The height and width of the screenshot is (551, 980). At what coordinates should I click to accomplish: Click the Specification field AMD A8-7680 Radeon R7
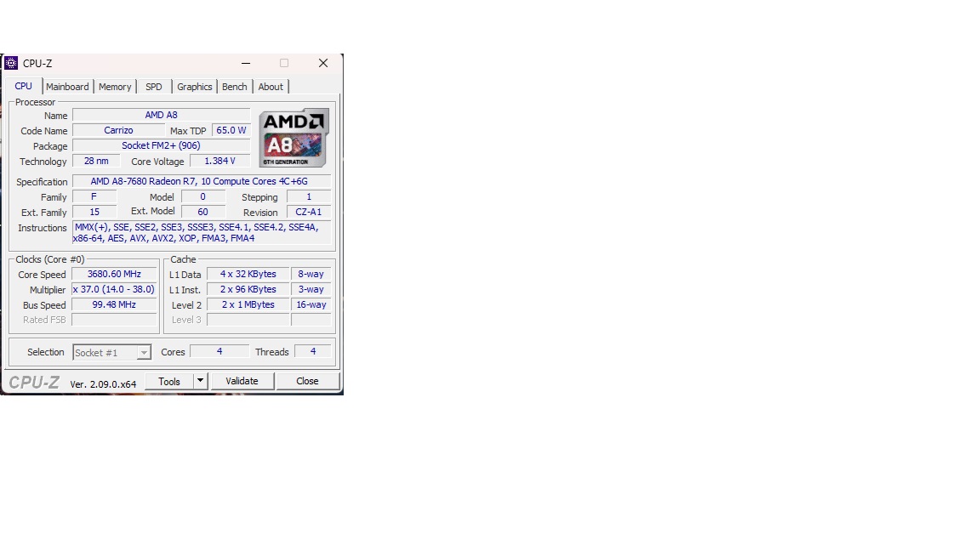(202, 181)
